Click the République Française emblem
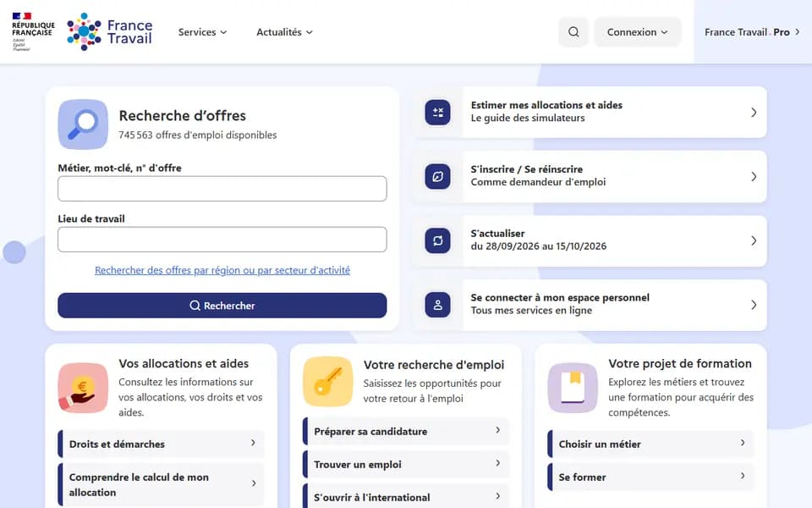This screenshot has height=508, width=812. click(33, 31)
